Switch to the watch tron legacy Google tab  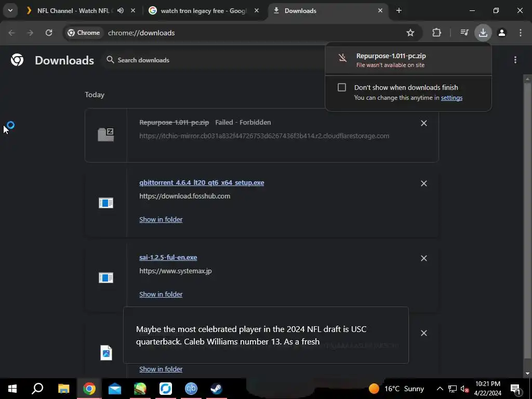click(x=204, y=11)
